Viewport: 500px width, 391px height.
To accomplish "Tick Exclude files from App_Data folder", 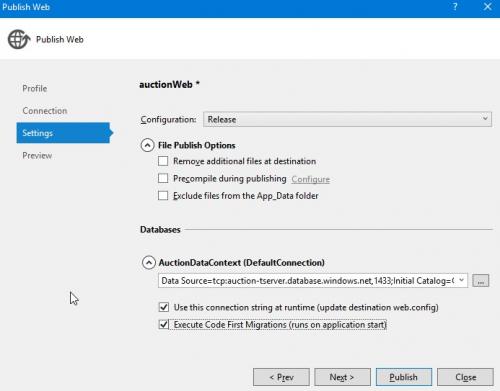I will tap(163, 195).
